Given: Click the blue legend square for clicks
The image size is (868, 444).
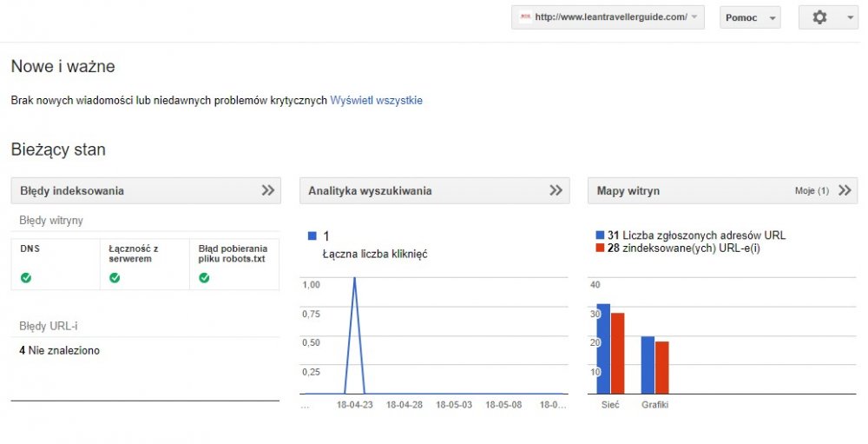Looking at the screenshot, I should pyautogui.click(x=312, y=236).
